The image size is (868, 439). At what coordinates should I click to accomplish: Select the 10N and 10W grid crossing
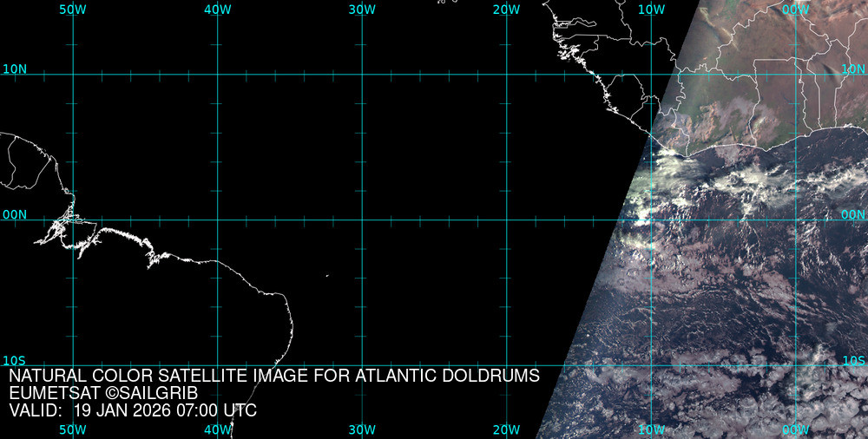coord(651,75)
